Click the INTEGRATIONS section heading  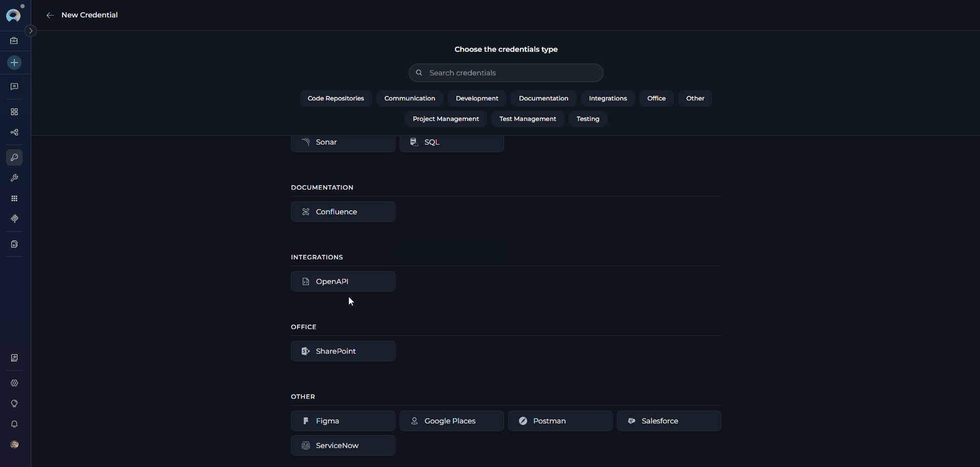pyautogui.click(x=317, y=257)
